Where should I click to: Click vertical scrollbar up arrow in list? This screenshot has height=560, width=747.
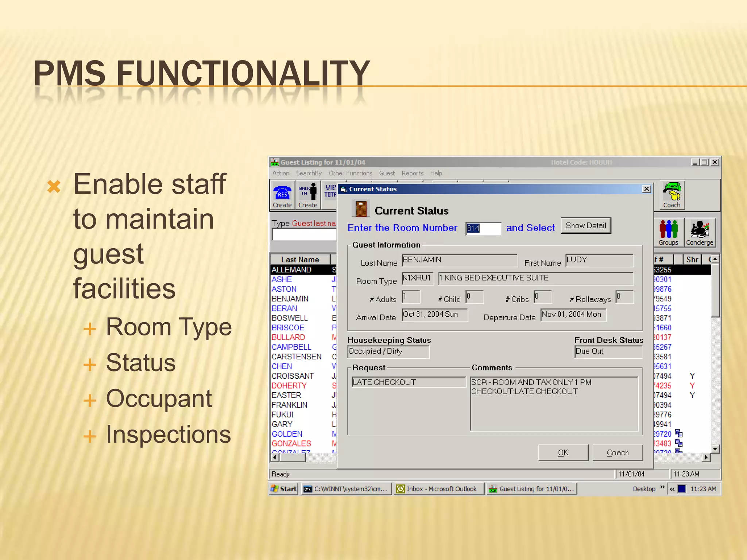[x=715, y=259]
